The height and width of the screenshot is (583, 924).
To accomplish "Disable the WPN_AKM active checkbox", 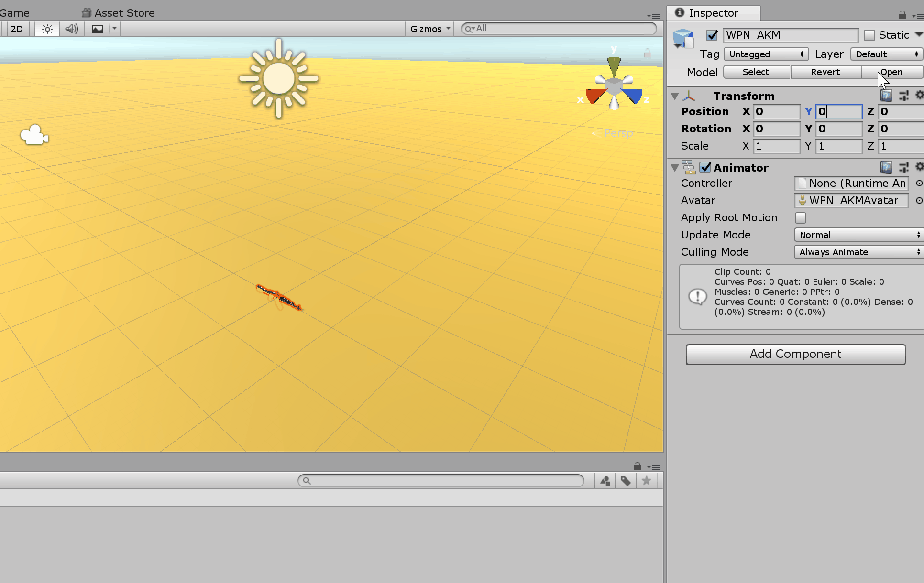I will [x=712, y=35].
